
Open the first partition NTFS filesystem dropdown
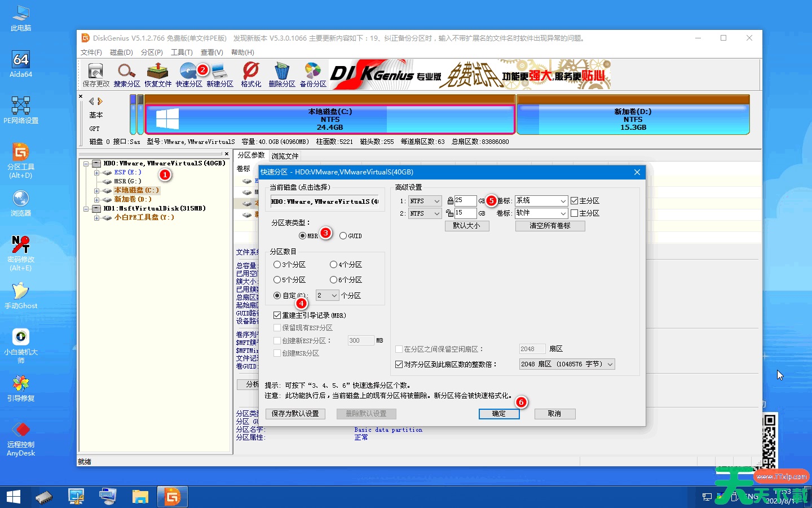[x=425, y=201]
